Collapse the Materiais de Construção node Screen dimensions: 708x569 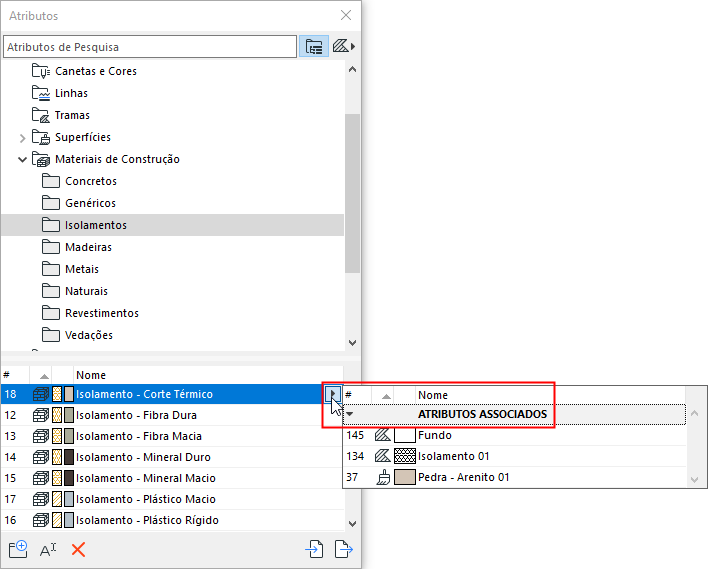click(23, 159)
